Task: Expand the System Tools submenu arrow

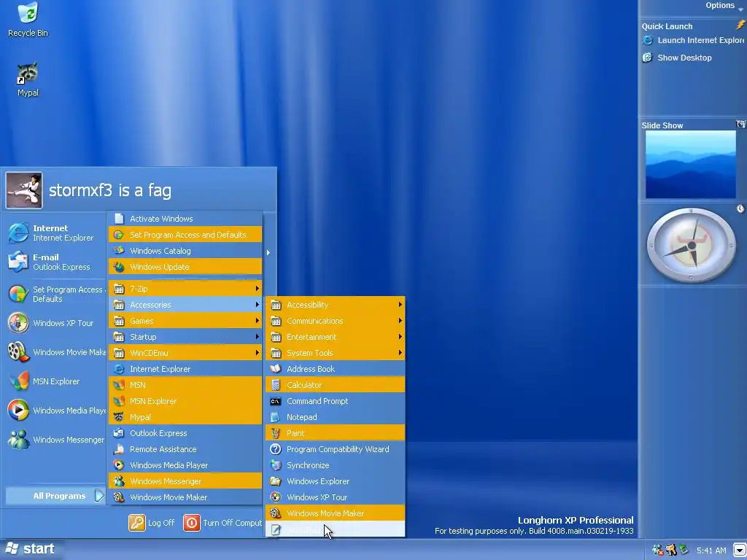Action: point(400,353)
